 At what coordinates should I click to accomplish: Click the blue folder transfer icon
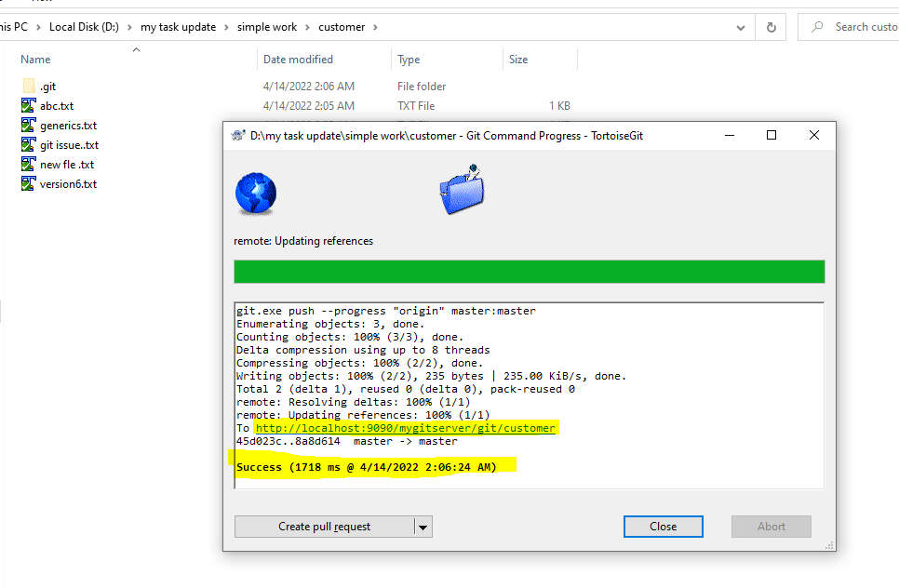463,191
